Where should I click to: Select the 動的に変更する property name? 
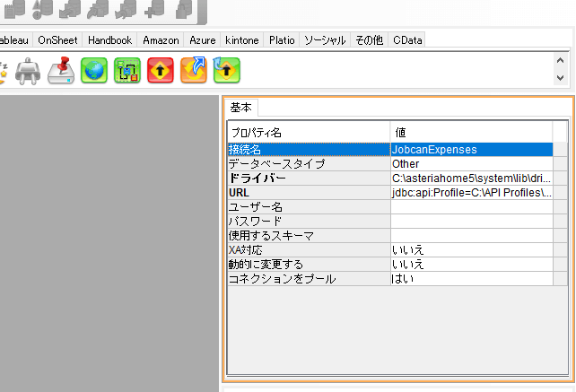point(309,264)
